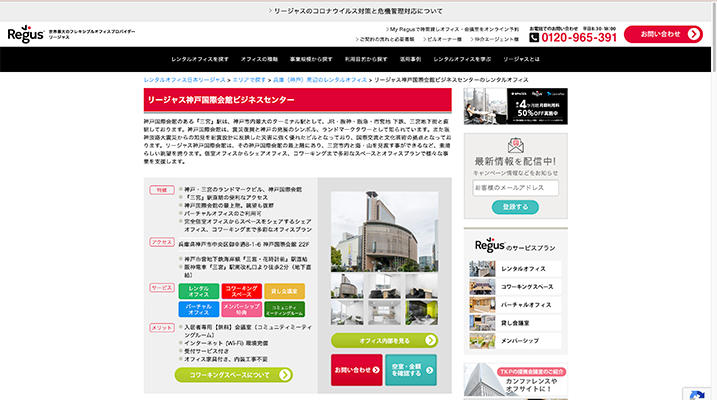Open the リージャスとは menu item
This screenshot has height=400, width=717.
[x=521, y=60]
